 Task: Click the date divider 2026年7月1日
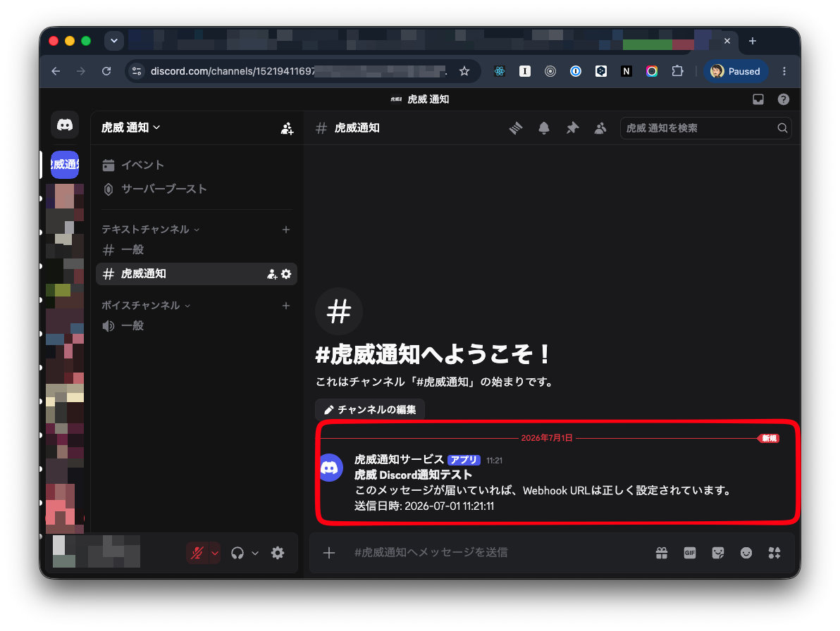click(x=546, y=438)
